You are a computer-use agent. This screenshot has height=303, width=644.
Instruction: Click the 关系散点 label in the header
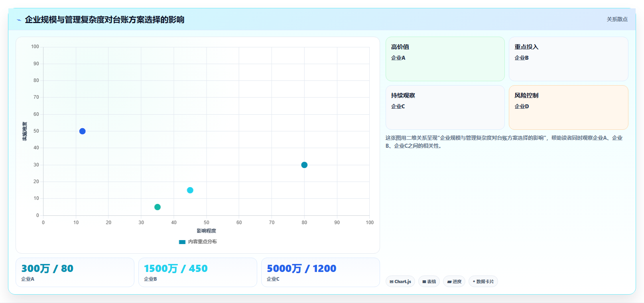617,19
